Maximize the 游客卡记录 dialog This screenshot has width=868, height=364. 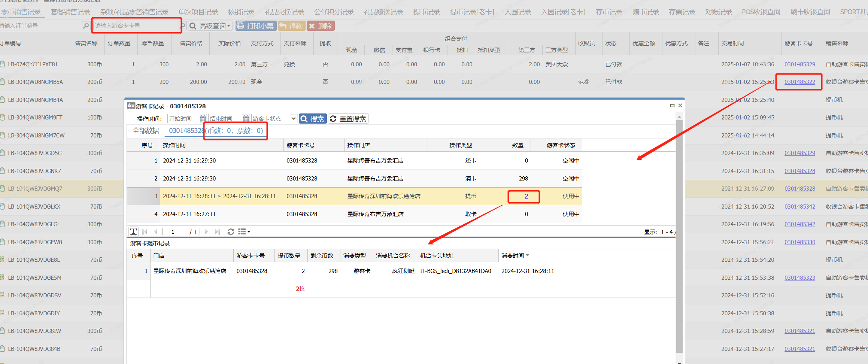[x=672, y=106]
